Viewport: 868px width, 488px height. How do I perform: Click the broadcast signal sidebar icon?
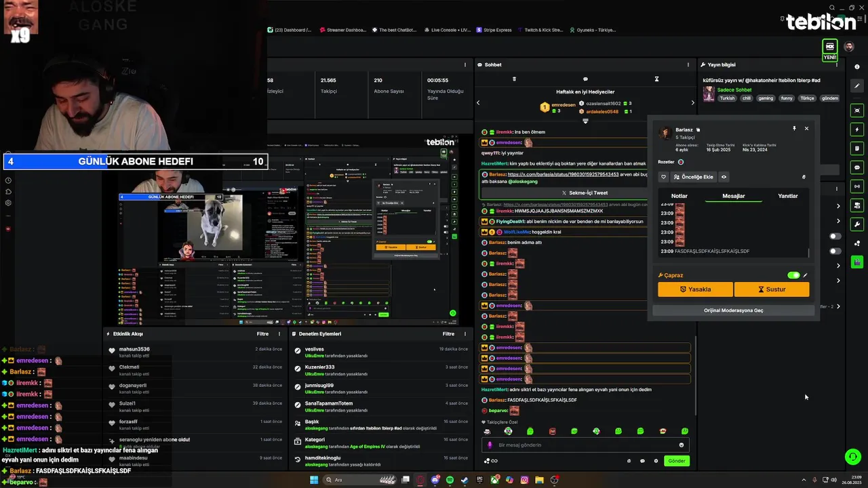click(857, 186)
